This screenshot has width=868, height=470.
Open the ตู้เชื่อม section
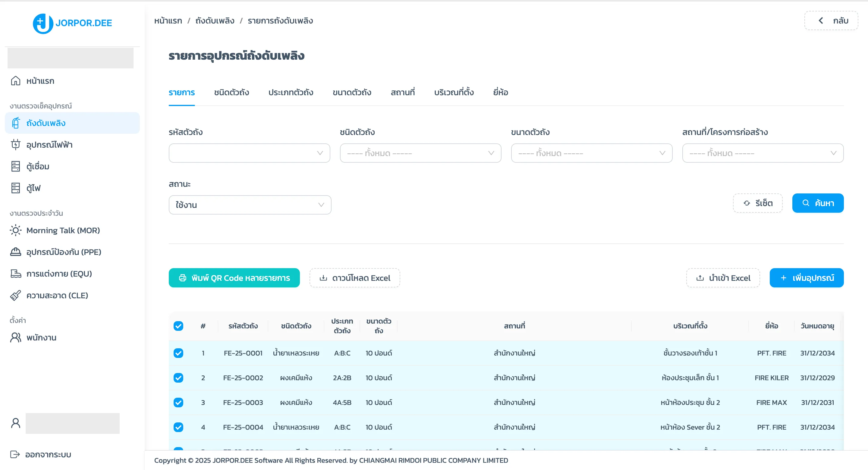(38, 166)
